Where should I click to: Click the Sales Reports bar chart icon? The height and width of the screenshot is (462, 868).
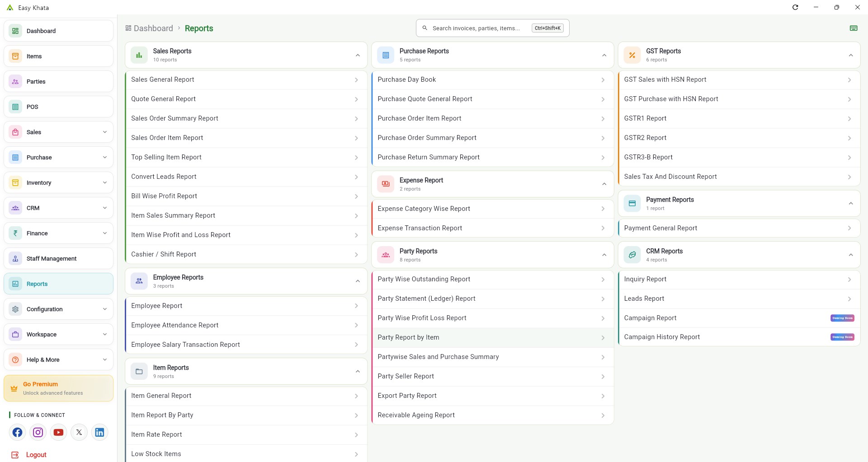(139, 55)
